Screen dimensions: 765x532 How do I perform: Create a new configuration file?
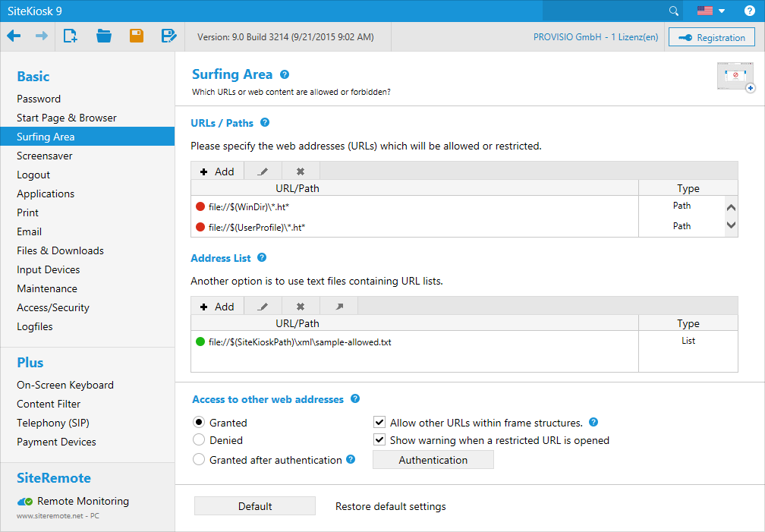pyautogui.click(x=71, y=36)
